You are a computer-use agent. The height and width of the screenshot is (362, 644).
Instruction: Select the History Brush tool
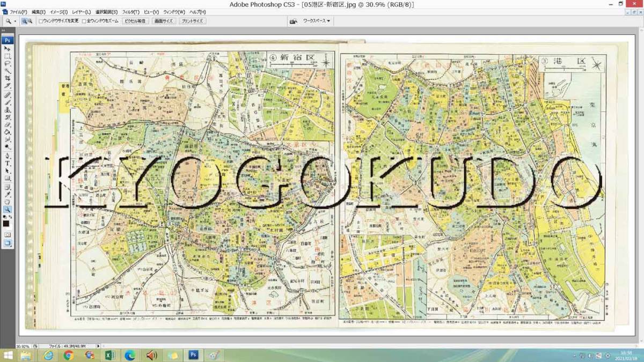tap(8, 117)
